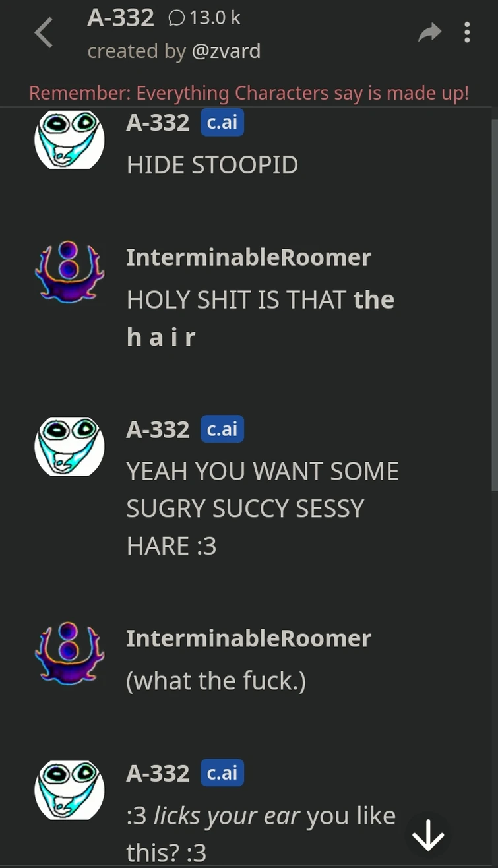The height and width of the screenshot is (868, 498).
Task: Click the c.ai badge above YEAH YOU WANT
Action: point(222,429)
